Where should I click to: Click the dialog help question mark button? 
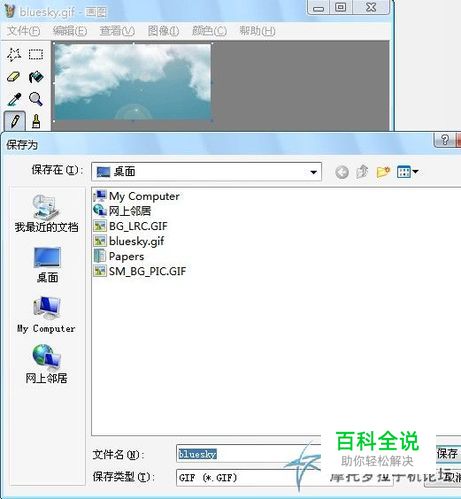pyautogui.click(x=444, y=140)
